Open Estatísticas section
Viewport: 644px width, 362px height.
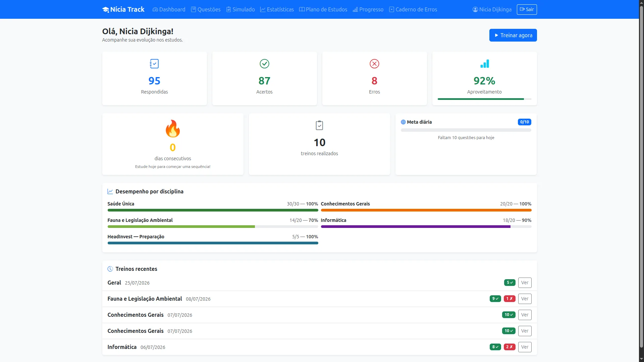[x=277, y=9]
